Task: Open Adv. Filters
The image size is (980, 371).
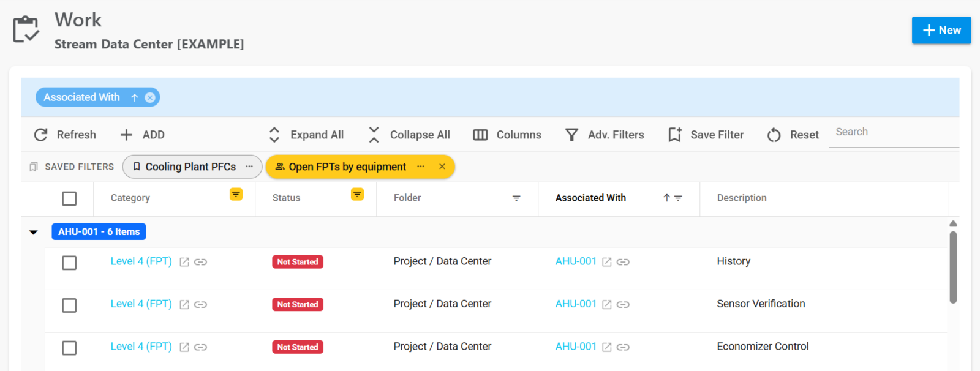Action: point(605,135)
